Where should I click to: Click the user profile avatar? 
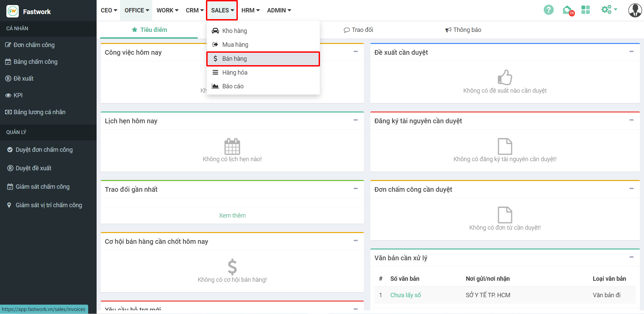(635, 10)
